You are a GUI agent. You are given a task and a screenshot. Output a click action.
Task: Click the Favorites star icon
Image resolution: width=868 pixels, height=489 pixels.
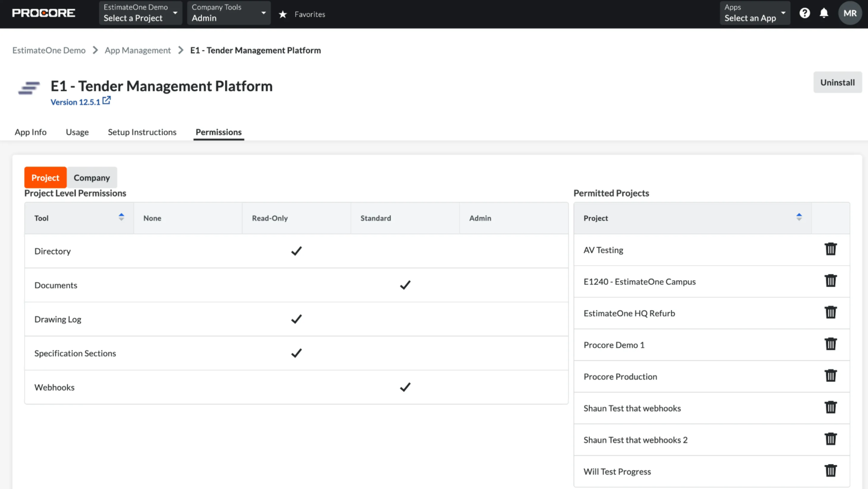pos(283,14)
